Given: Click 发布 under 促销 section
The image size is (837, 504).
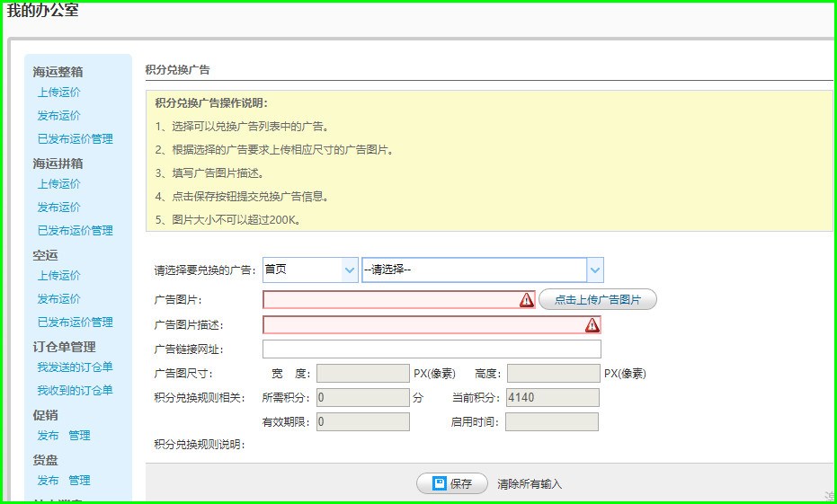Looking at the screenshot, I should pos(48,435).
